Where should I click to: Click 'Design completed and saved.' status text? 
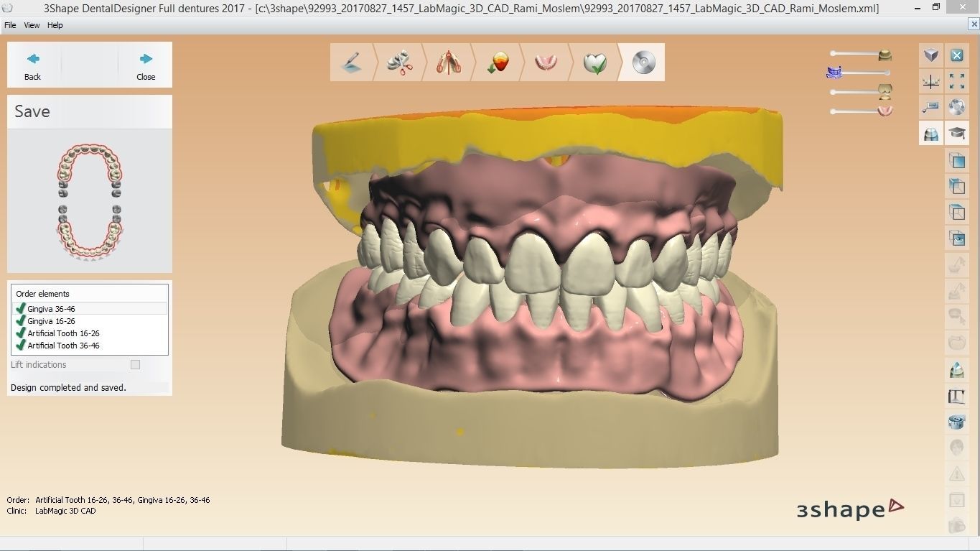(x=68, y=388)
